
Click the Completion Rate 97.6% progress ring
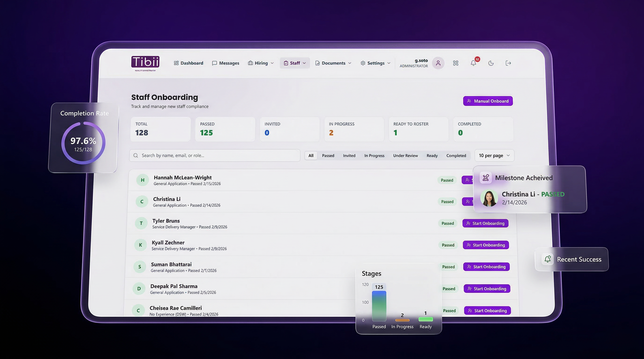point(83,143)
